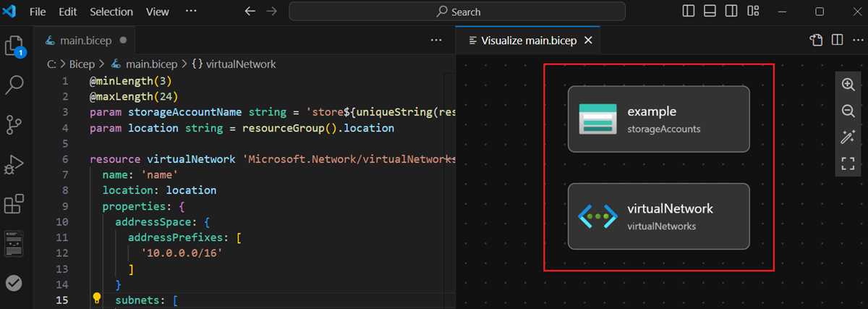
Task: Open the Run and Debug view
Action: click(14, 165)
